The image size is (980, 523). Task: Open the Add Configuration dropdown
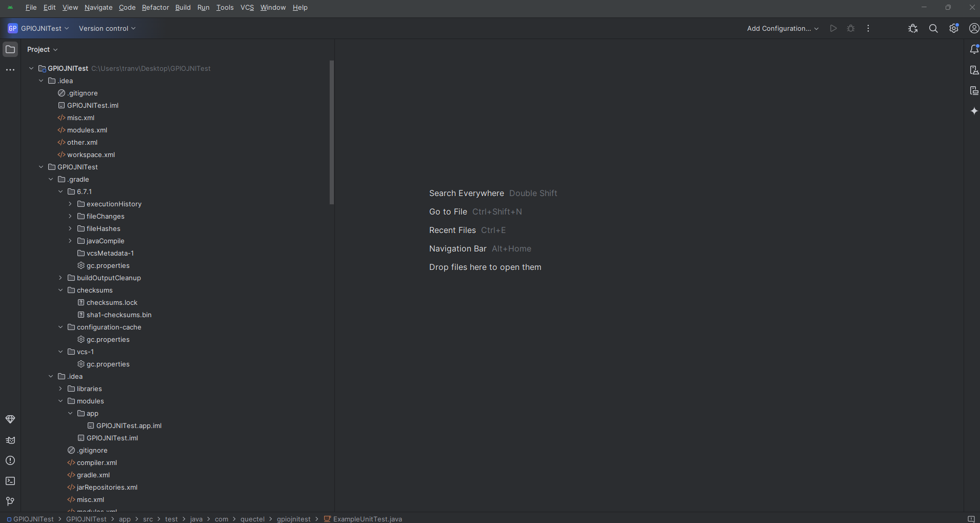(x=782, y=29)
